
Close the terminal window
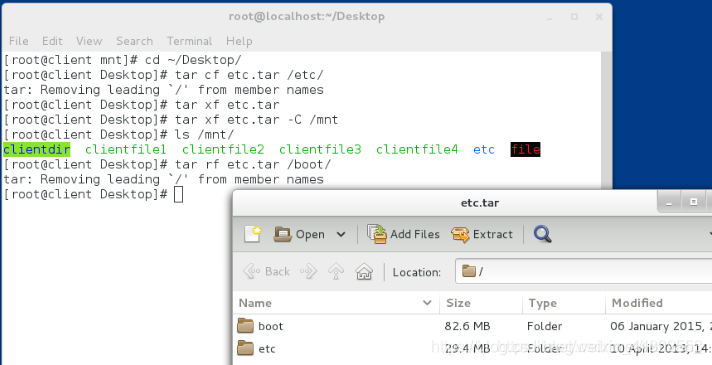[599, 17]
